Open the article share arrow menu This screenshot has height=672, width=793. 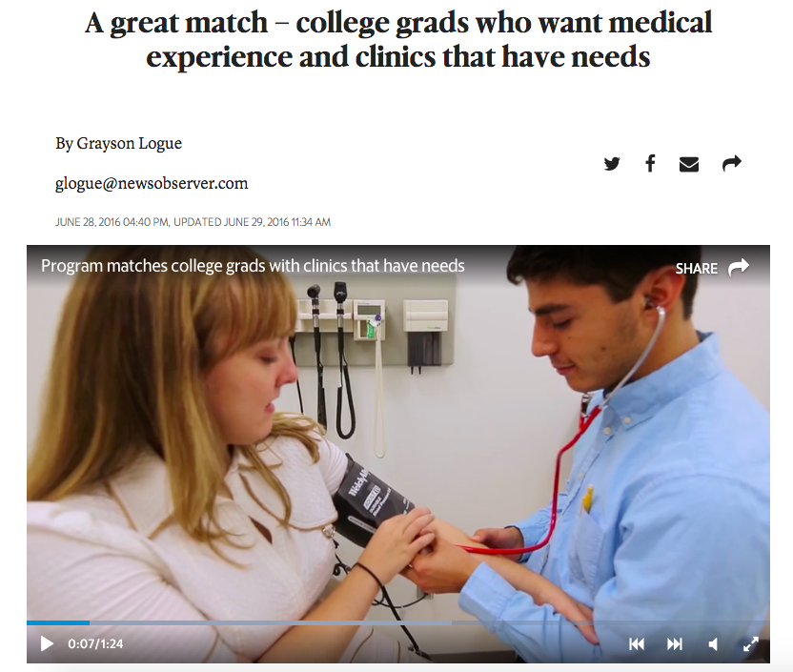tap(732, 163)
